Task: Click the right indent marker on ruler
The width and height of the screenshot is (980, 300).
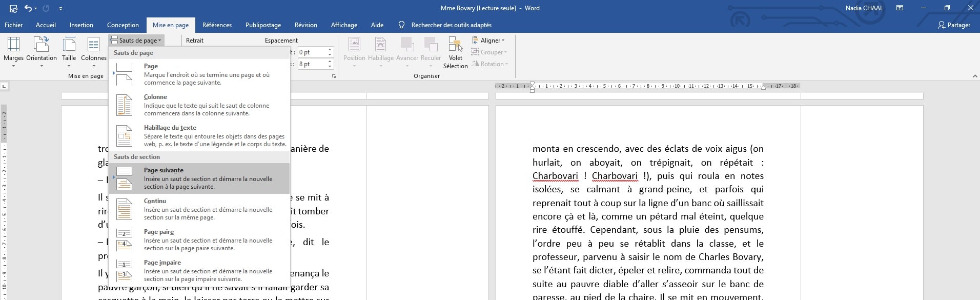Action: coord(763,88)
